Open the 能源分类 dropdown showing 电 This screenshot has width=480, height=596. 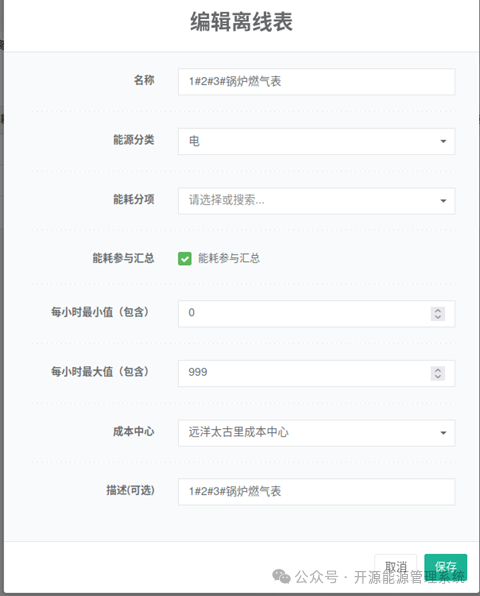[x=316, y=141]
